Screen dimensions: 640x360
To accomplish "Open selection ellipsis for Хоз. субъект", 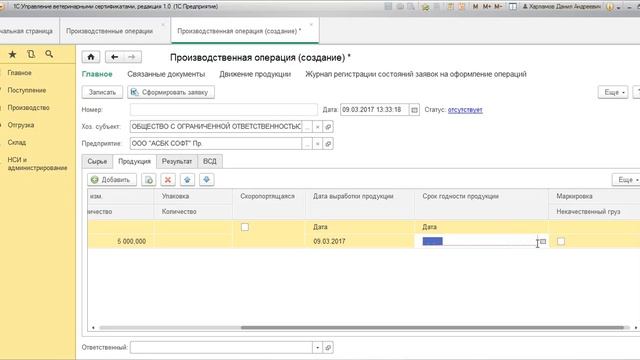I will (307, 127).
